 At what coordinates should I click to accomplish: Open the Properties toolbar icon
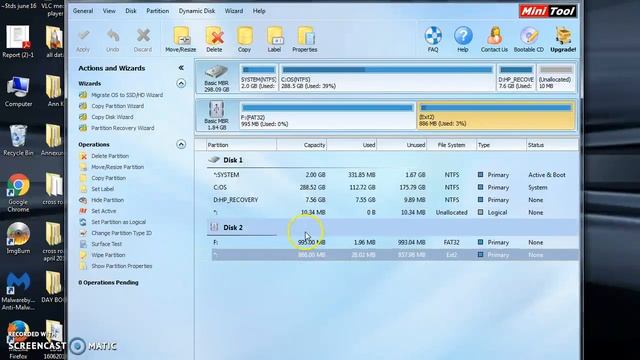point(305,40)
